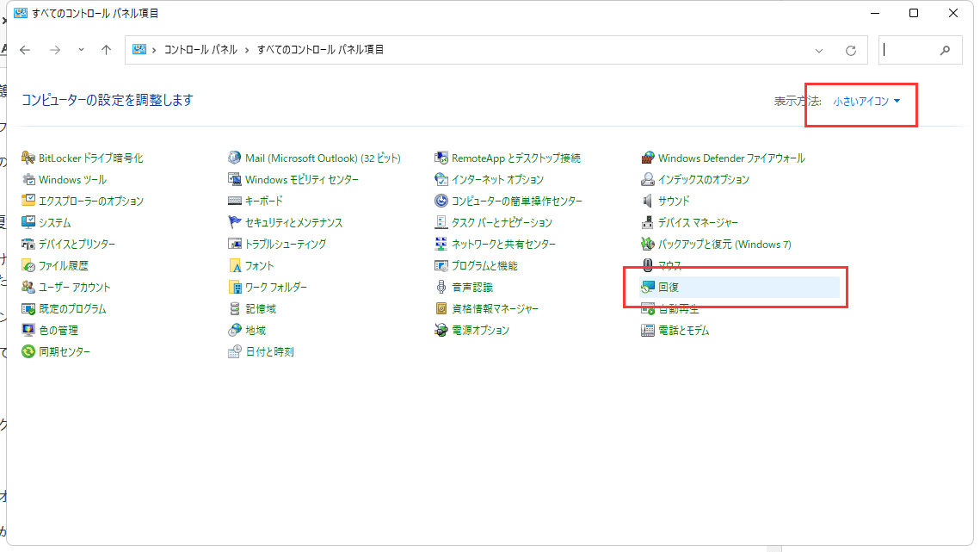The height and width of the screenshot is (552, 980).
Task: Open the トラブルシューティング link
Action: pos(286,245)
